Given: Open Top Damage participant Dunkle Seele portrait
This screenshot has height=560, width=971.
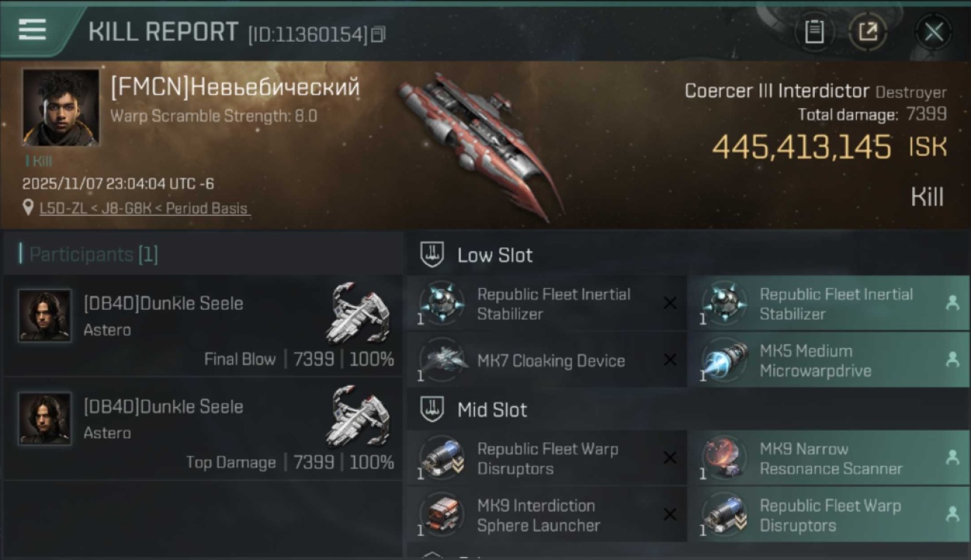Looking at the screenshot, I should click(x=45, y=419).
